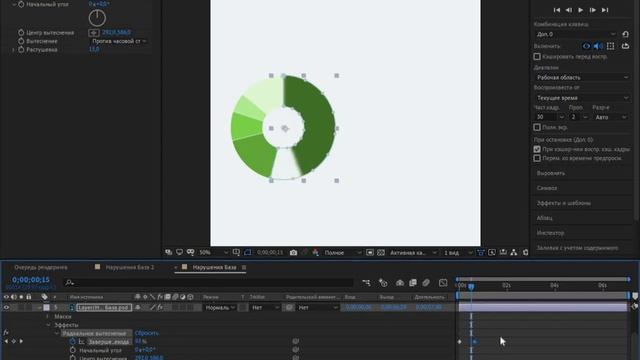Toggle motion blur icon in timeline header
640x360 pixels.
(426, 282)
